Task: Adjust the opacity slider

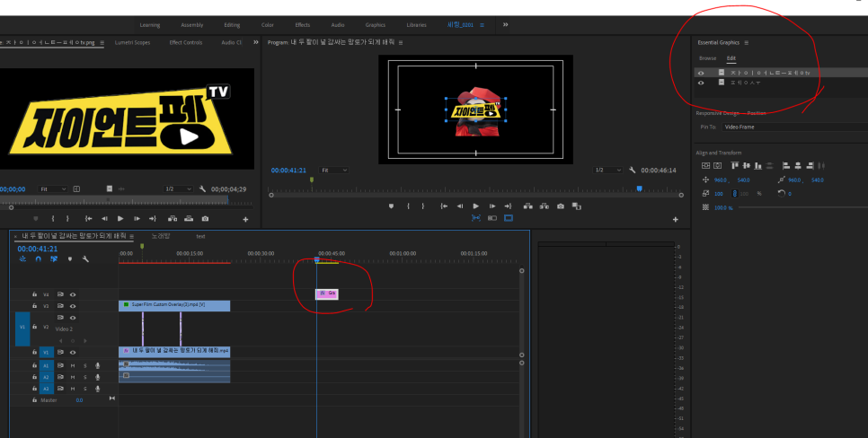Action: coord(802,207)
